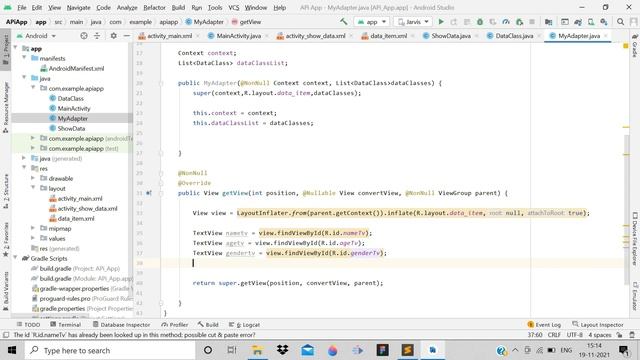Screen dimensions: 640x360
Task: Open the Jarvis device selector dropdown
Action: point(413,22)
